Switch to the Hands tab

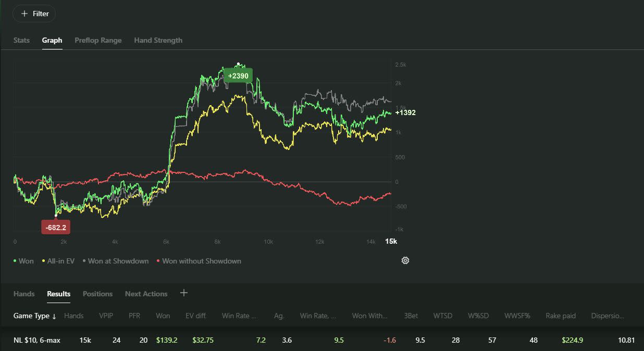24,294
